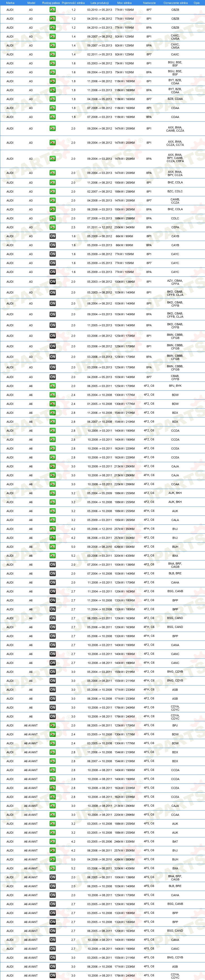Click petrol icon in A3 BZC, CDLC row
The image size is (205, 980).
[x=52, y=191]
